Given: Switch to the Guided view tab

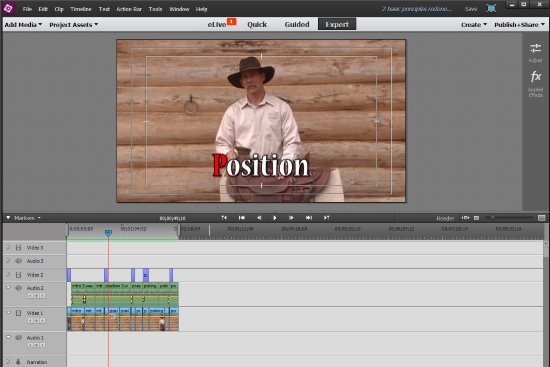Looking at the screenshot, I should coord(297,24).
